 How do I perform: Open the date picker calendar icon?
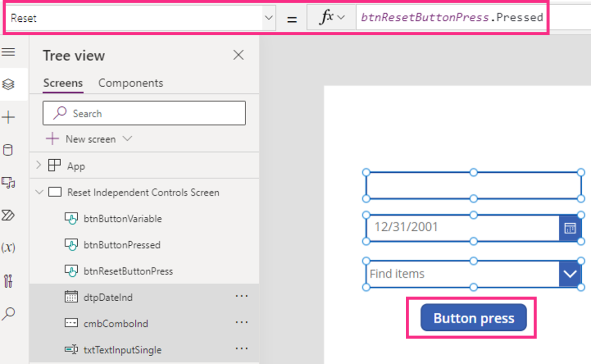pyautogui.click(x=570, y=228)
